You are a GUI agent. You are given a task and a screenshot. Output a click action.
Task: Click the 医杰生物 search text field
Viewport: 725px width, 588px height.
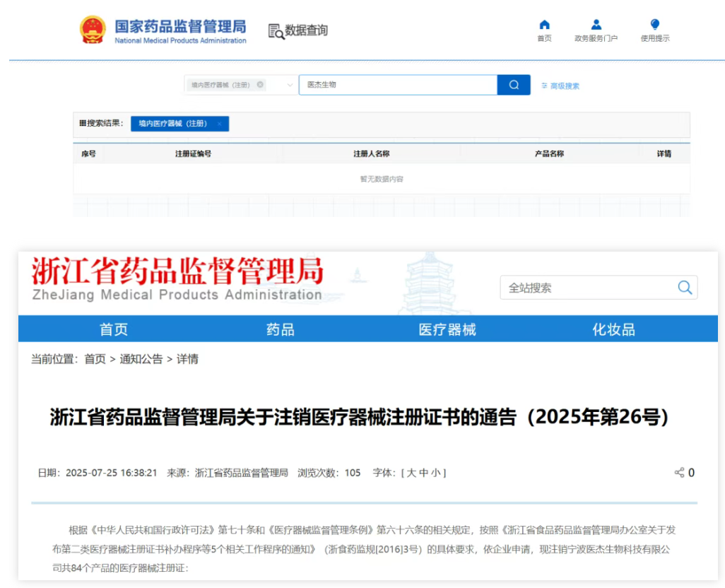point(398,85)
